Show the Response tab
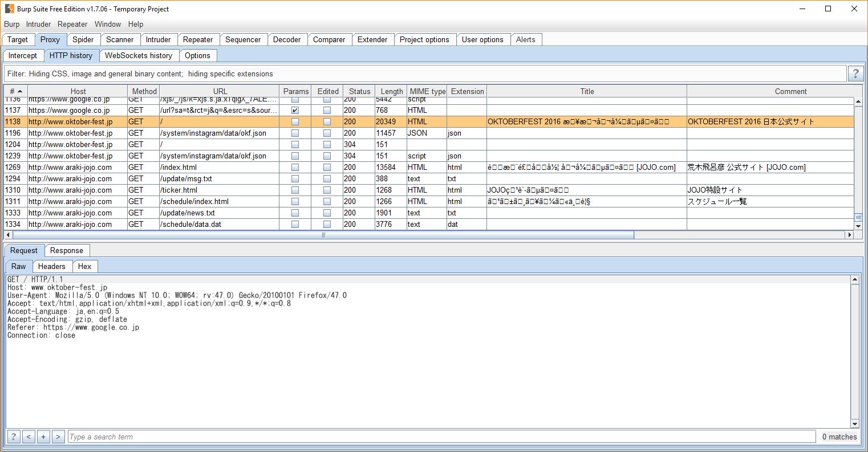 (x=67, y=250)
